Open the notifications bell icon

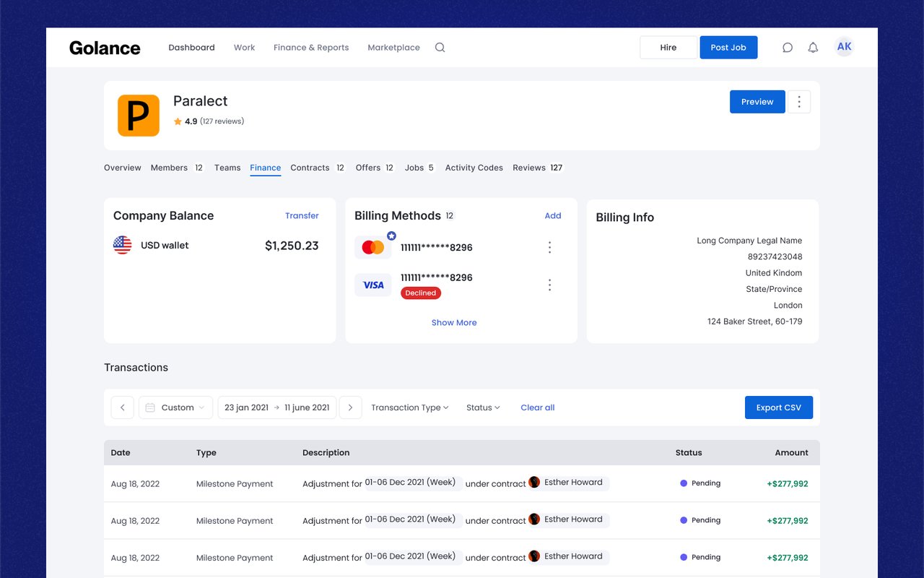(x=813, y=48)
